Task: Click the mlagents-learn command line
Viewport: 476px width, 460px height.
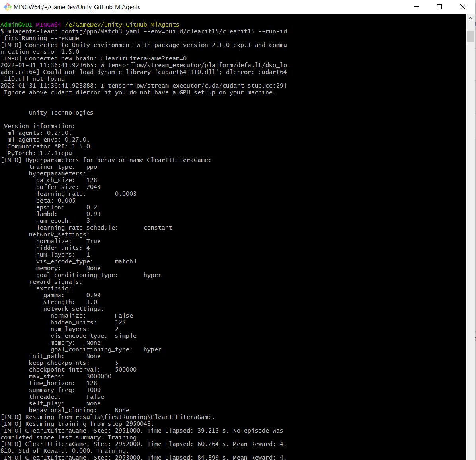Action: (144, 35)
